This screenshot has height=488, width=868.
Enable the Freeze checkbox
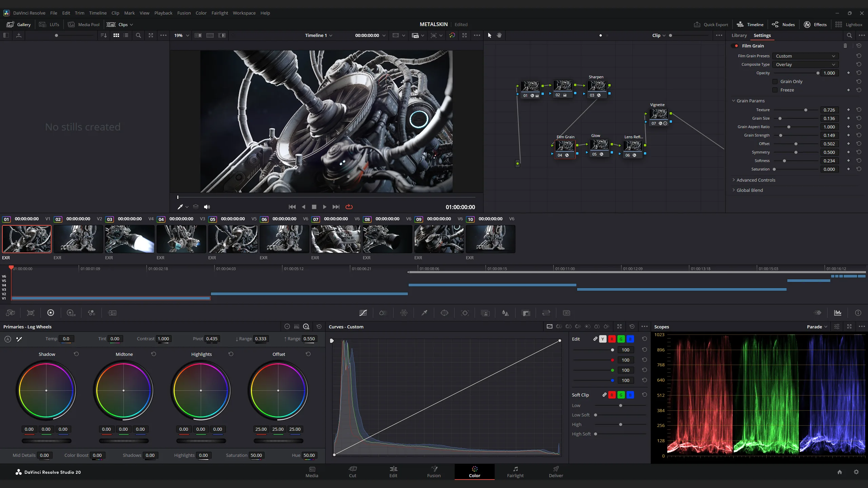775,90
